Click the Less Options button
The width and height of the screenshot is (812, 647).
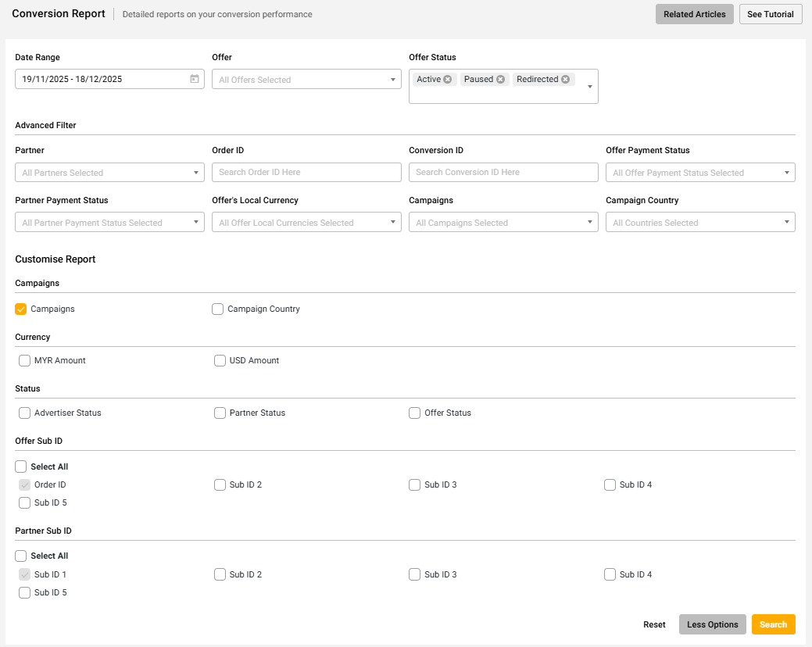coord(712,625)
